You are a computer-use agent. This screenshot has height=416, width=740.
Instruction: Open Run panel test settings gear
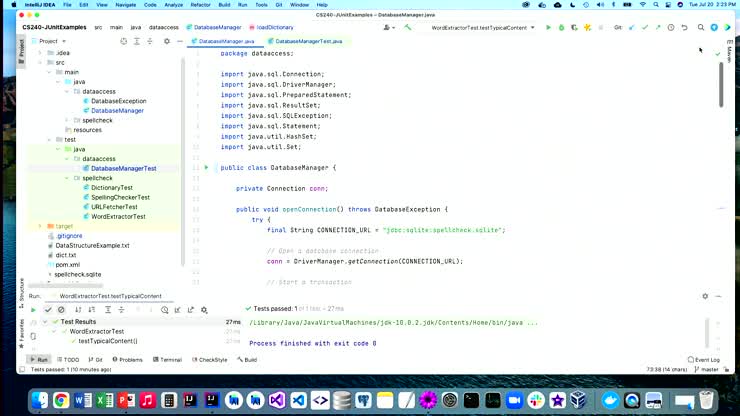point(204,310)
